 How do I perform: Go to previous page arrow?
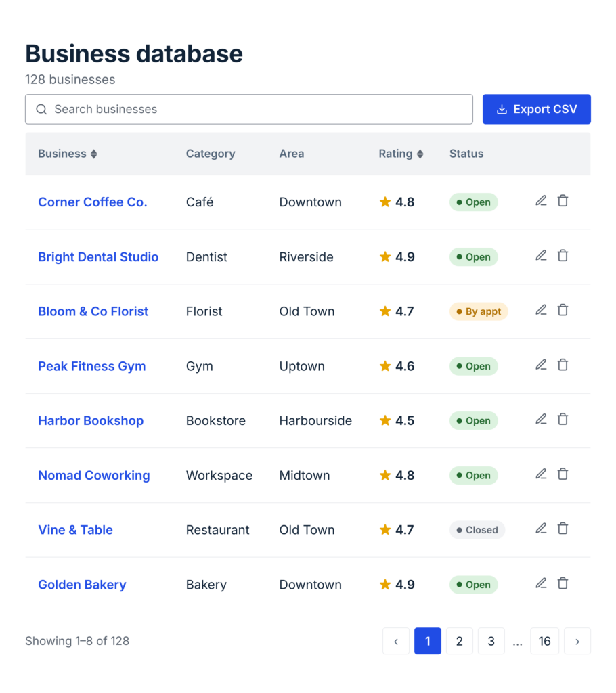(x=396, y=641)
